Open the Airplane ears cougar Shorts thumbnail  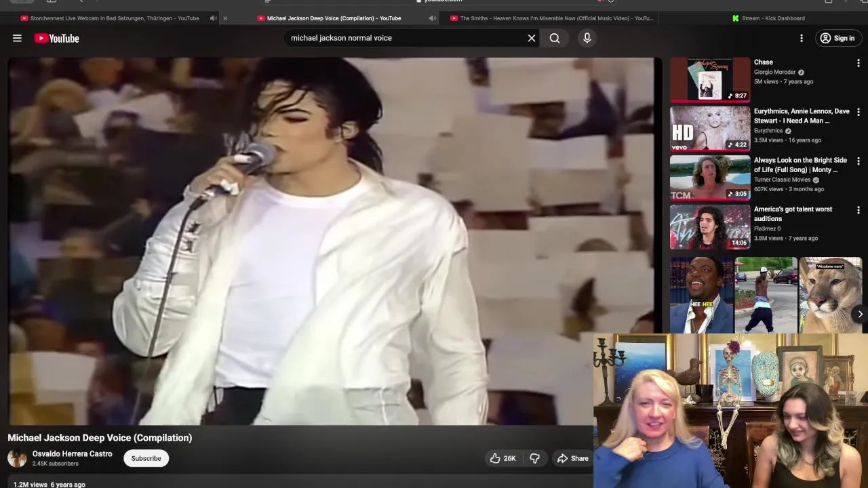tap(831, 296)
